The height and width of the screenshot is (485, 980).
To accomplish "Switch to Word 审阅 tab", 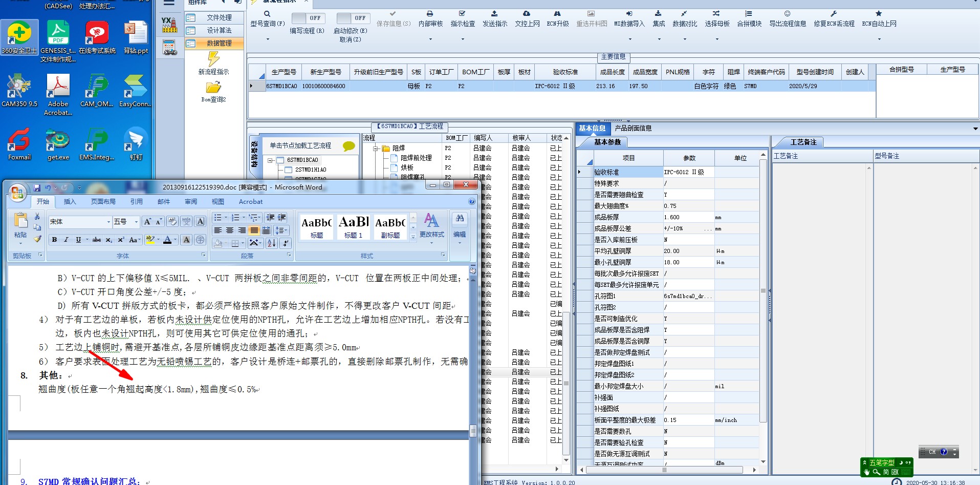I will point(191,202).
